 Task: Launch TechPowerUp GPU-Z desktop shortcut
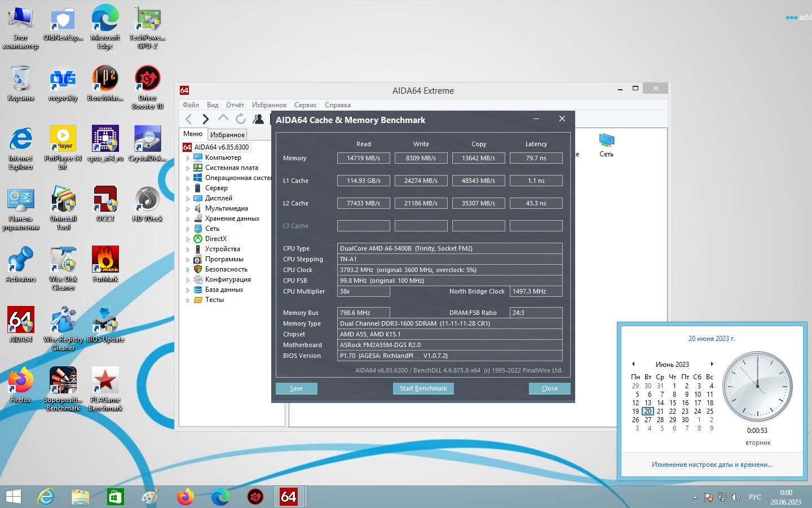coord(147,28)
